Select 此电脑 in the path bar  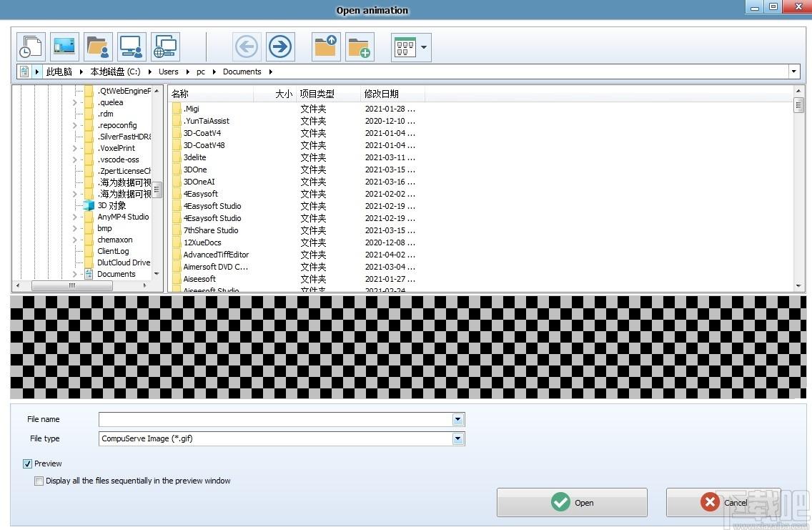59,72
